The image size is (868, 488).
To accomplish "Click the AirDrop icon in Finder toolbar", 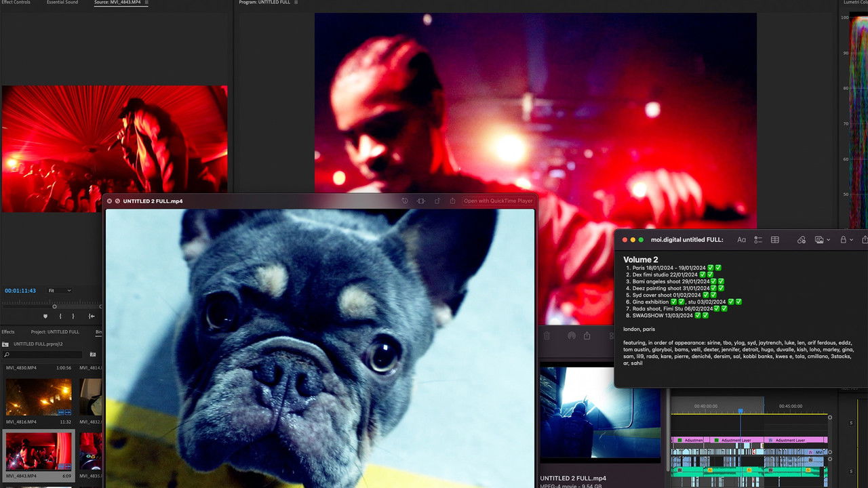I will click(x=572, y=335).
